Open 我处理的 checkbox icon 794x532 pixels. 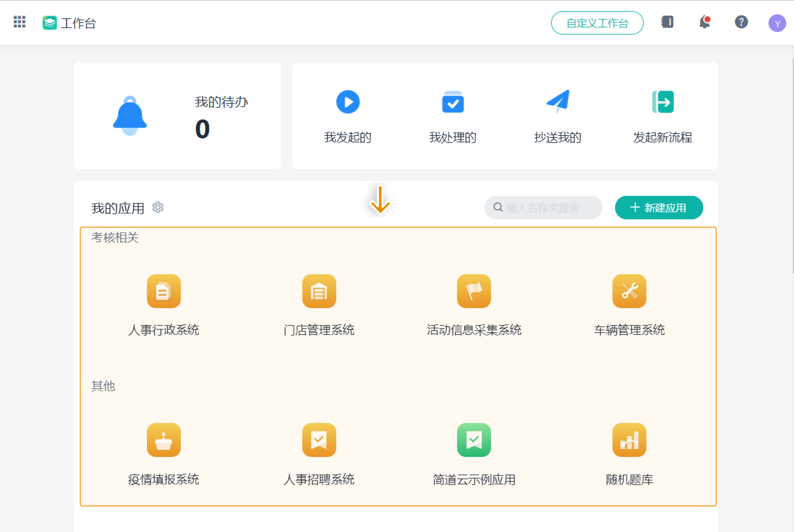(453, 102)
